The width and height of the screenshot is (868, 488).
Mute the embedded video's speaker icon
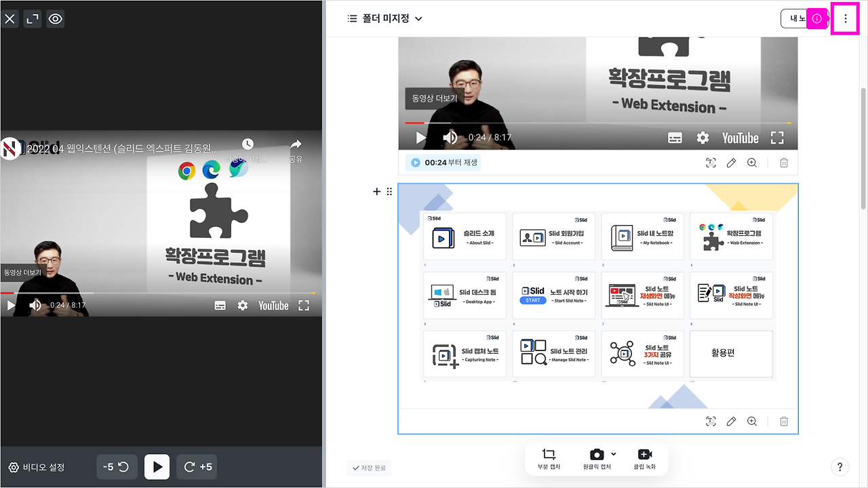tap(451, 137)
